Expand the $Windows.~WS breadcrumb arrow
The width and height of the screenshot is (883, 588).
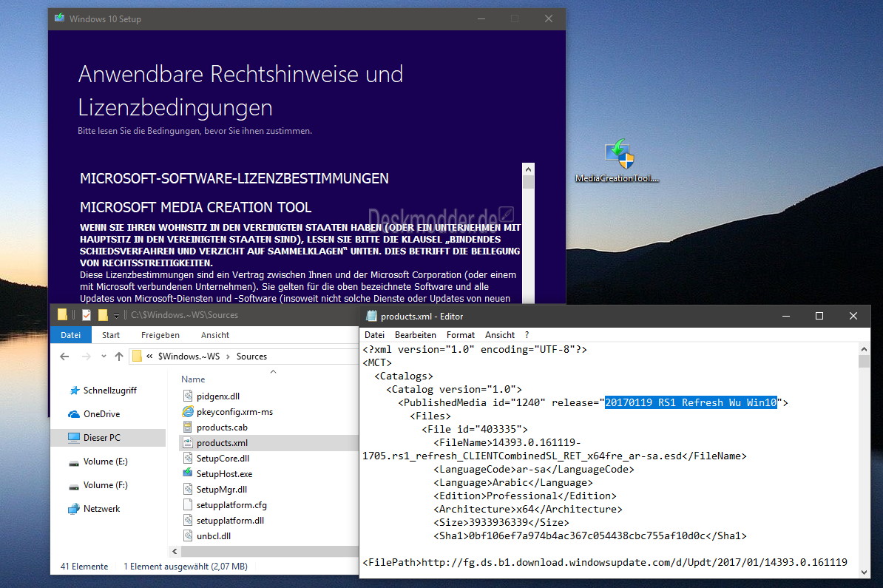(x=228, y=356)
